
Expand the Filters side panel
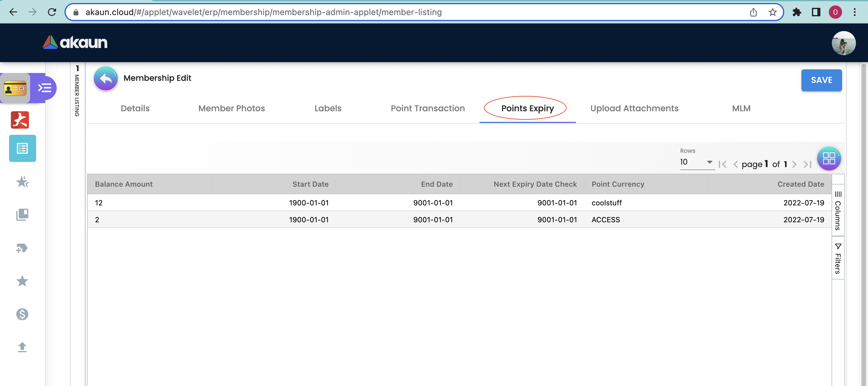(x=838, y=258)
